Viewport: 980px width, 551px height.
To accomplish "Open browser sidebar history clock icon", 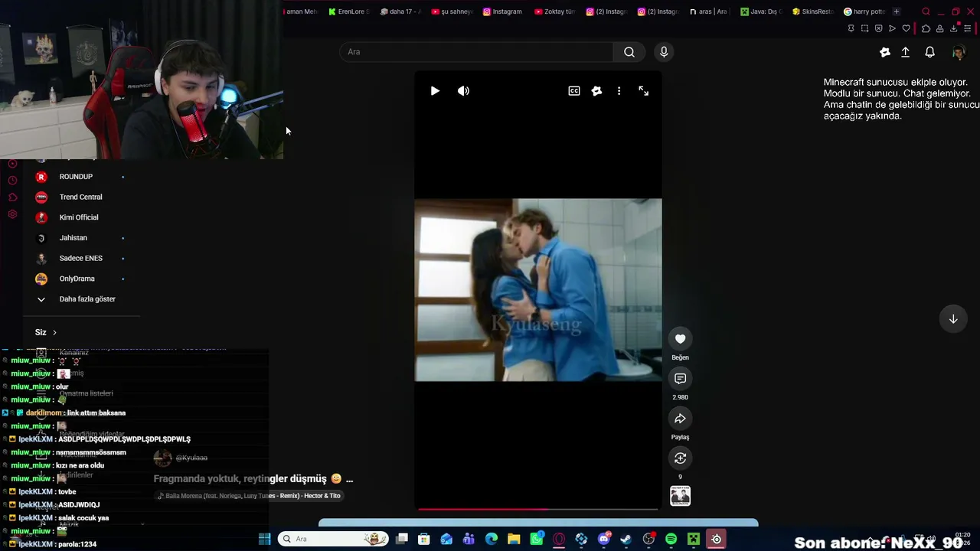I will click(12, 181).
